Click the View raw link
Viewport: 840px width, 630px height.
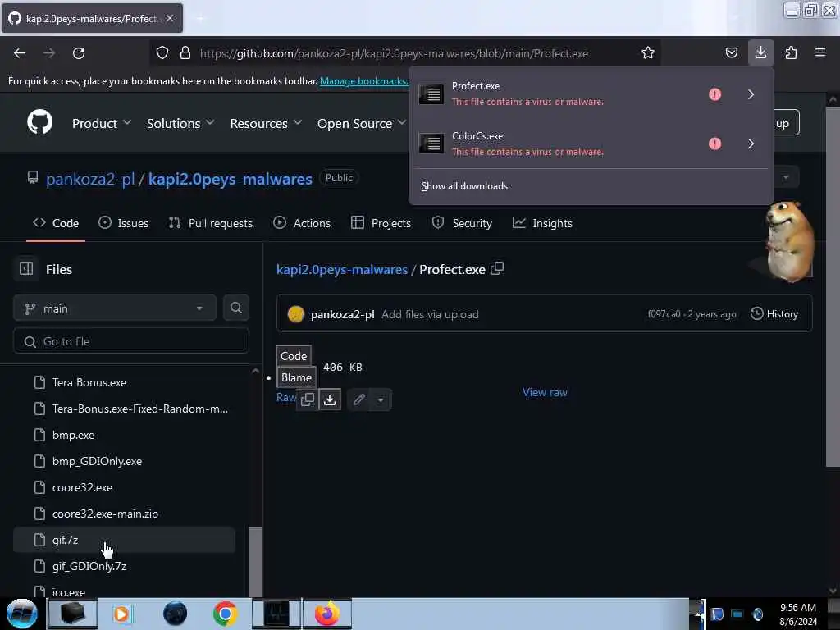tap(545, 392)
